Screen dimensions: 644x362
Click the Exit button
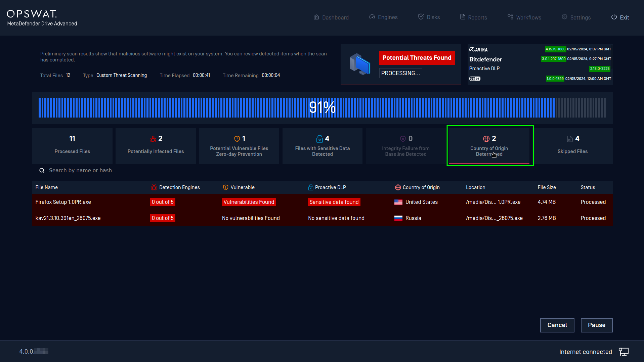[x=620, y=17]
